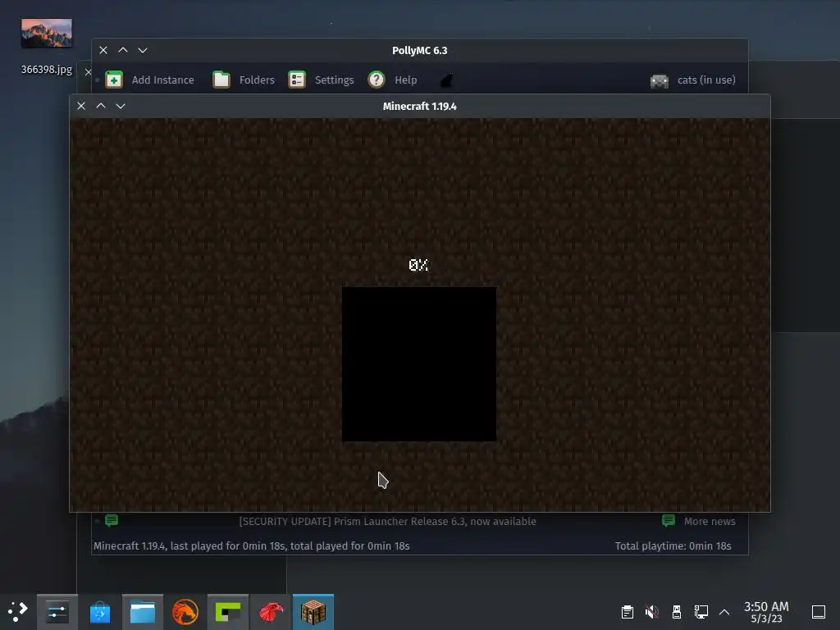The image size is (840, 630).
Task: Click the orange dragon app in taskbar
Action: [185, 612]
